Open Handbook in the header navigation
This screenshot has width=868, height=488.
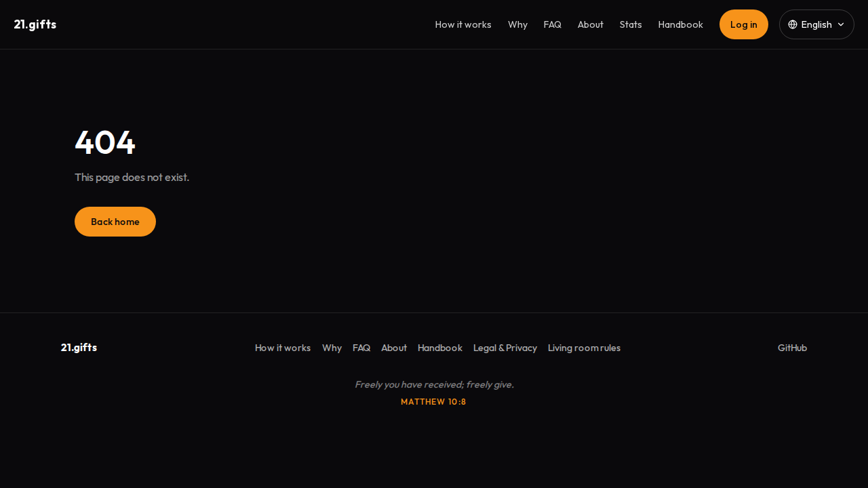[x=681, y=24]
